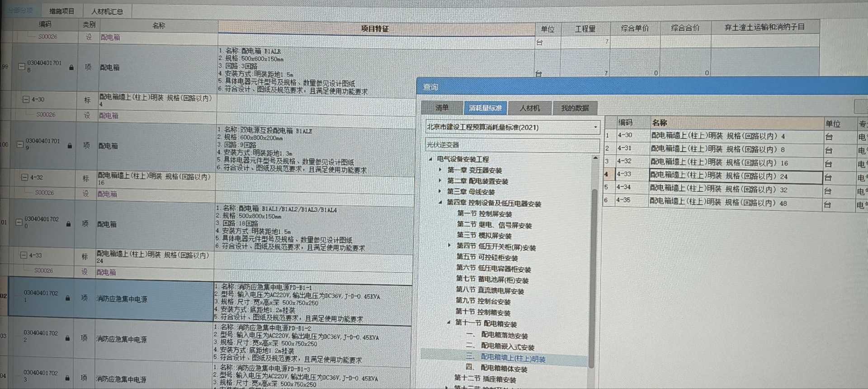This screenshot has height=389, width=868.
Task: Expand the 第三章 母线安装 tree node
Action: pos(440,191)
